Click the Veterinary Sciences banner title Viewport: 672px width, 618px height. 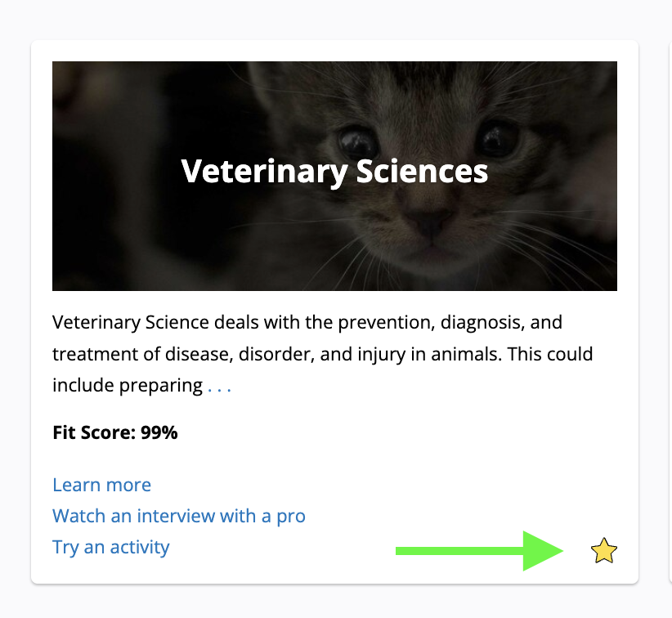[x=334, y=172]
